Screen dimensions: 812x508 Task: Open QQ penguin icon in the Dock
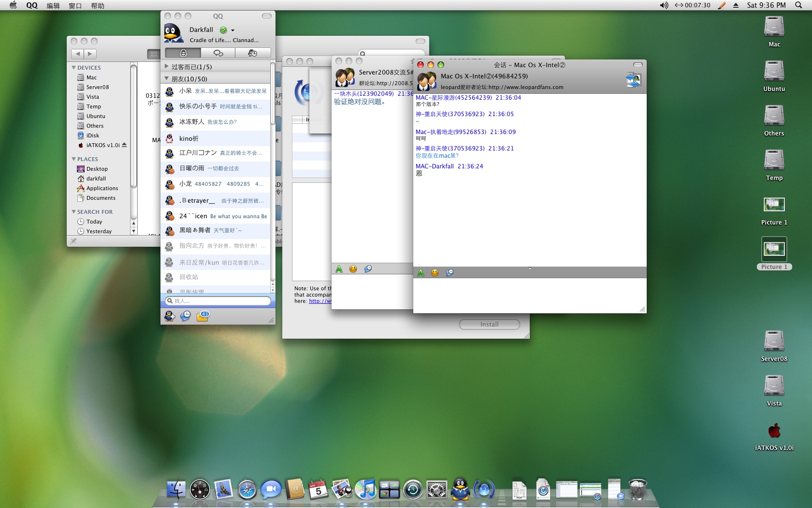(460, 489)
